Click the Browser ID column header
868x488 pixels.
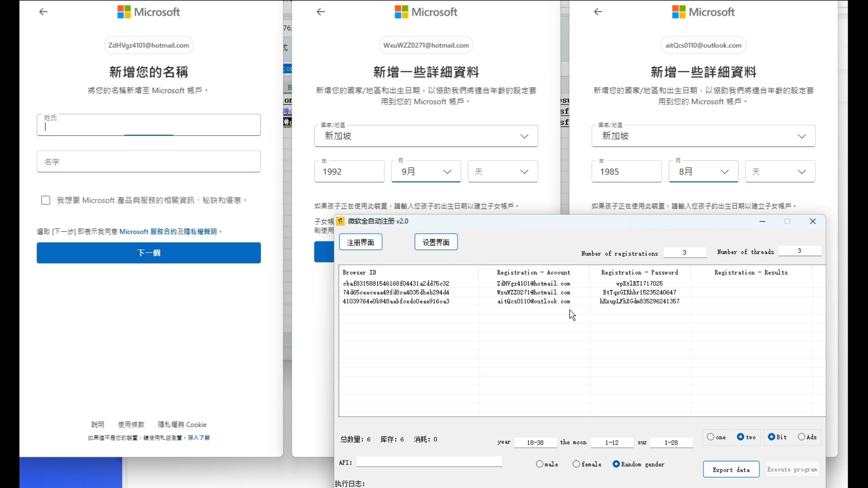click(408, 272)
